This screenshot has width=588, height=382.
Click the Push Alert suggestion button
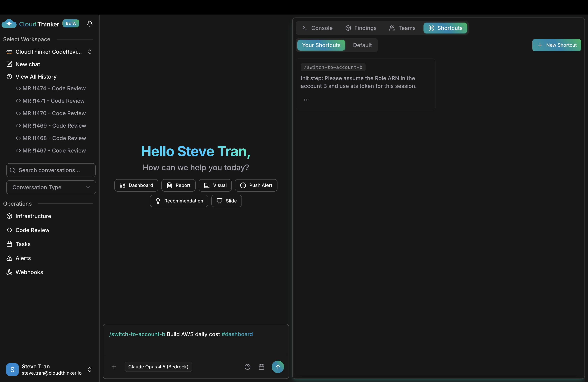click(x=256, y=185)
